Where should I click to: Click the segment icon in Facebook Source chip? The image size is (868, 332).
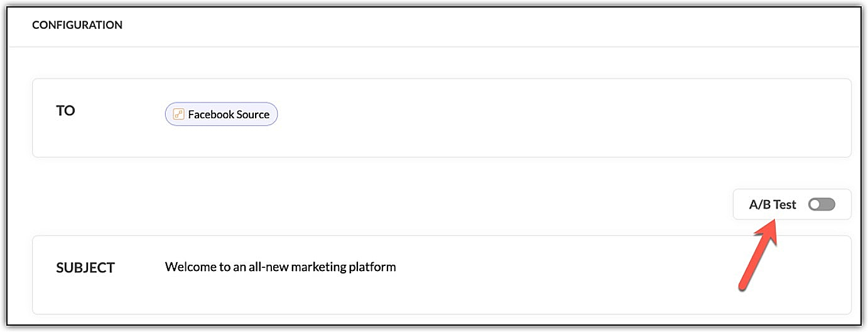point(178,114)
